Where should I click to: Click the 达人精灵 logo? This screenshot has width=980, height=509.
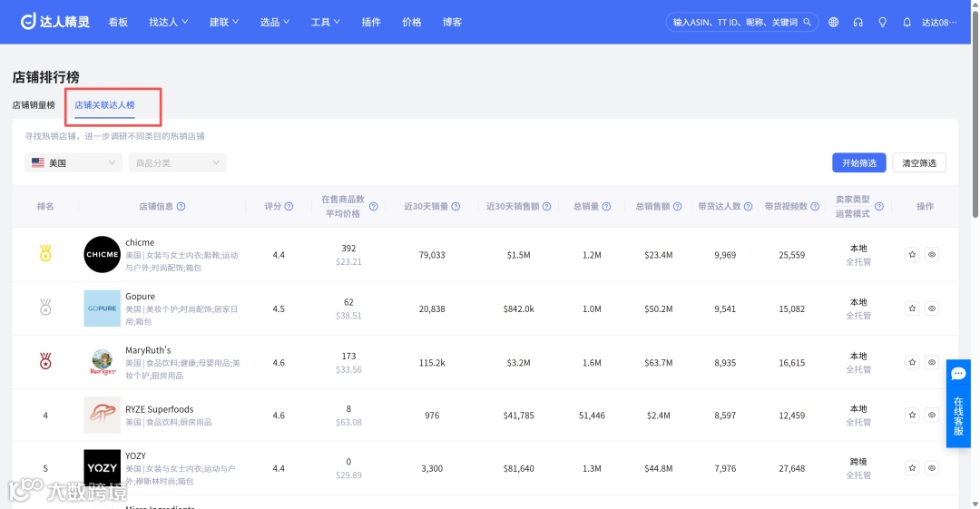[x=55, y=22]
